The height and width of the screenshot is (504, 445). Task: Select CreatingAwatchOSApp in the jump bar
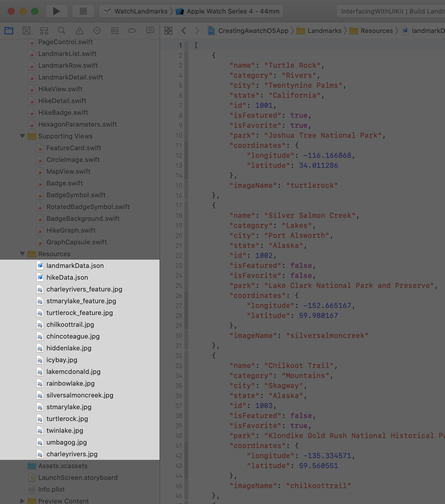tap(248, 31)
